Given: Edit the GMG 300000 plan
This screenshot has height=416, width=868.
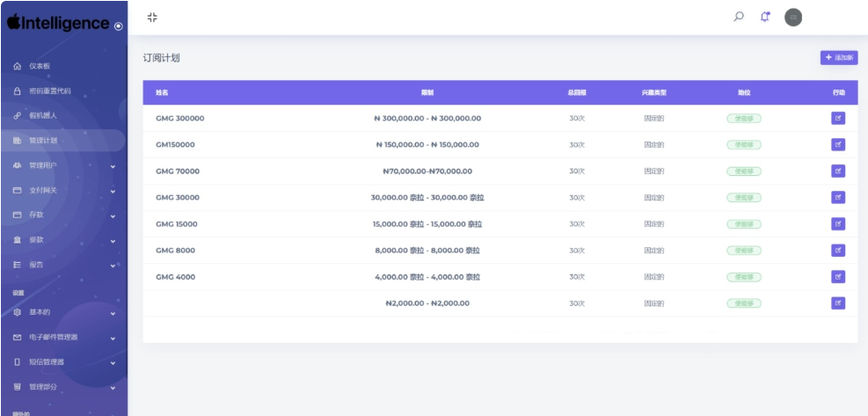Looking at the screenshot, I should (x=838, y=118).
